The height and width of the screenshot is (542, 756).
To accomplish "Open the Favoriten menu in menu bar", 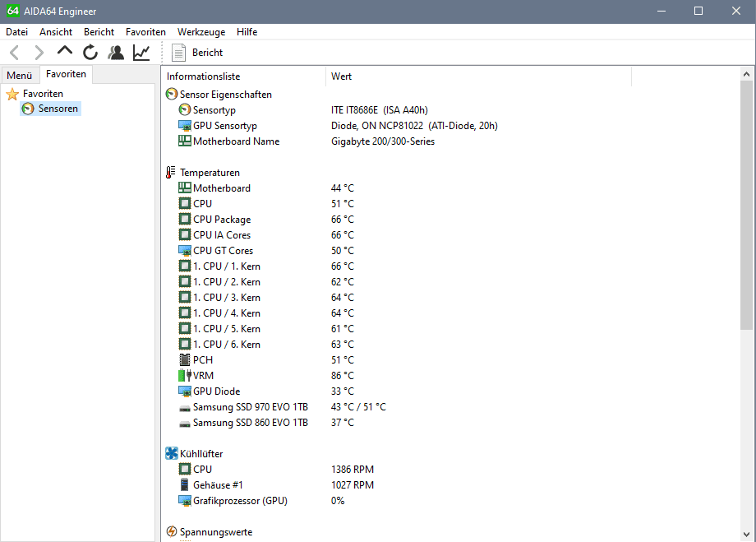I will point(145,32).
